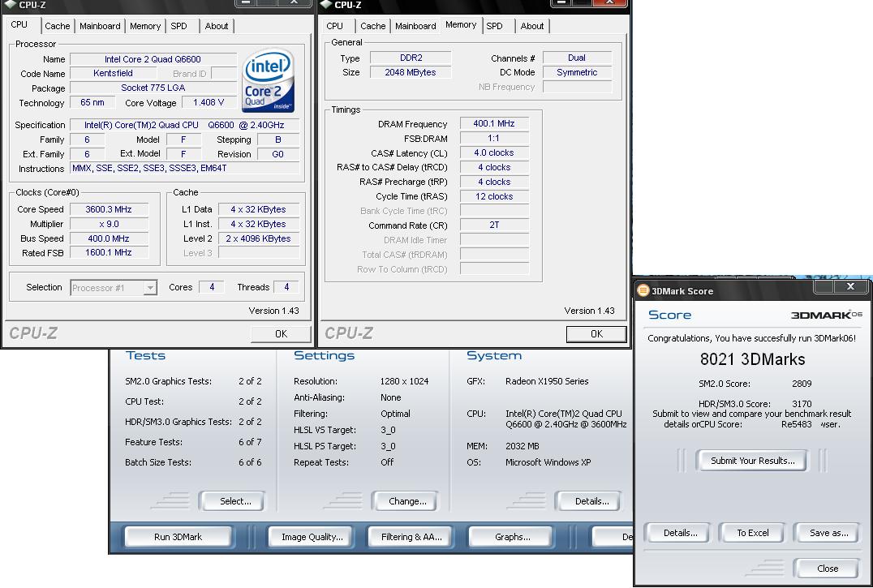Click Run 3DMark button
The width and height of the screenshot is (873, 588).
[178, 537]
